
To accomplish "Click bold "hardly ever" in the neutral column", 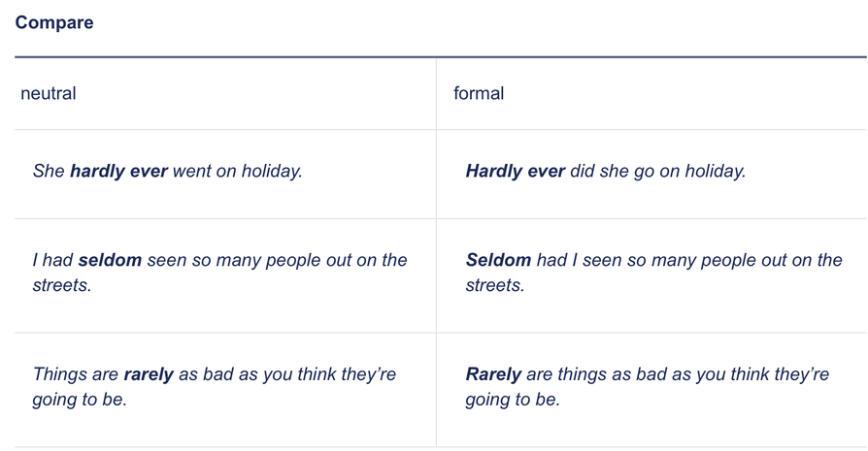I will pyautogui.click(x=118, y=172).
